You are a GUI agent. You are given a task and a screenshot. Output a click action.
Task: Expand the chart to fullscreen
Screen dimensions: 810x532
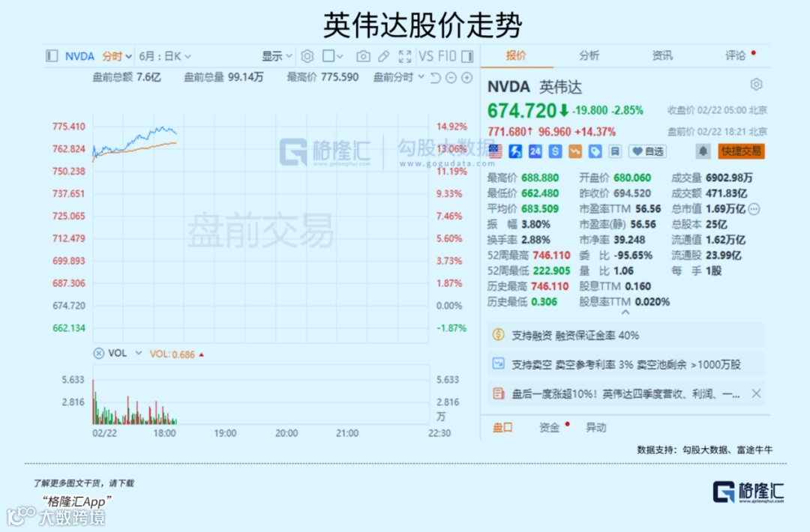405,55
